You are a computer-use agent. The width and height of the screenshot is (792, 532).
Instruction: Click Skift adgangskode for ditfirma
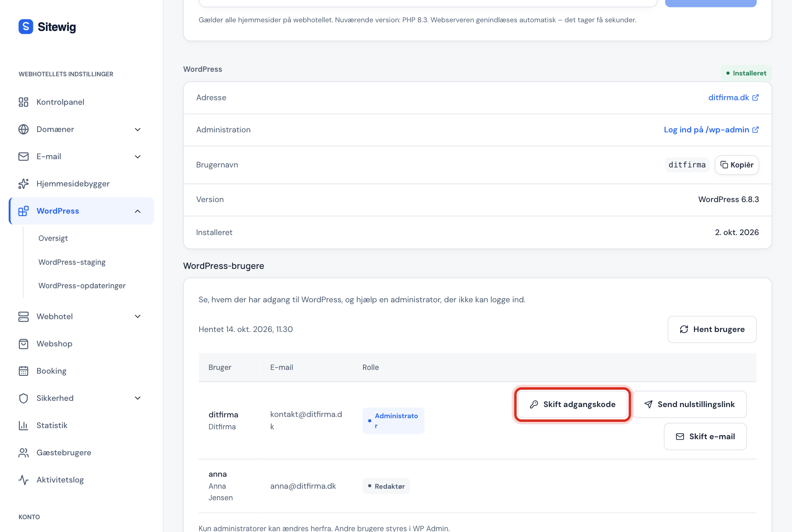tap(573, 404)
